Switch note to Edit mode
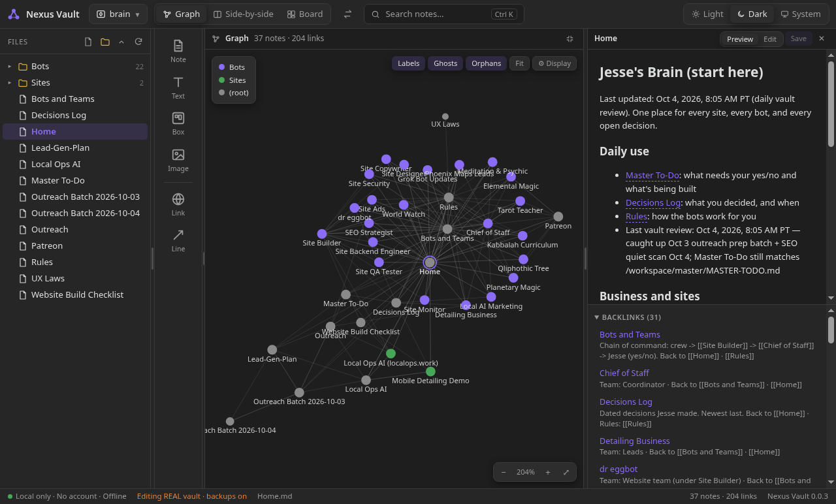Viewport: 836px width, 504px height. tap(770, 39)
